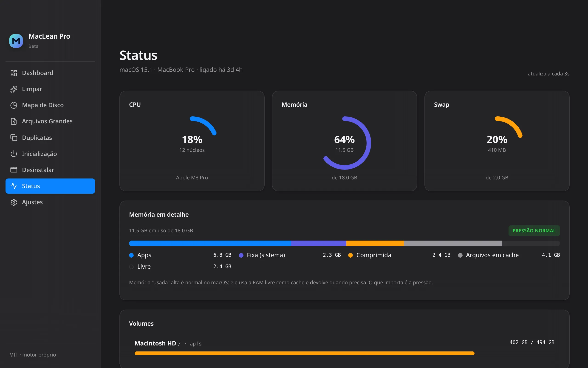Viewport: 588px width, 368px height.
Task: Open the Dashboard section
Action: pos(50,73)
